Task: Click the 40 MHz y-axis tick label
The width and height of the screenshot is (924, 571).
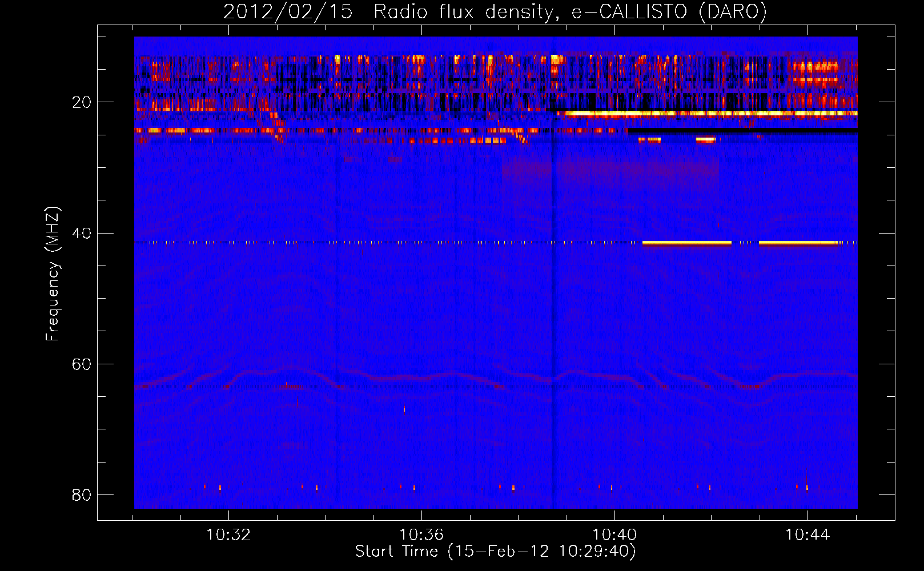Action: [82, 233]
